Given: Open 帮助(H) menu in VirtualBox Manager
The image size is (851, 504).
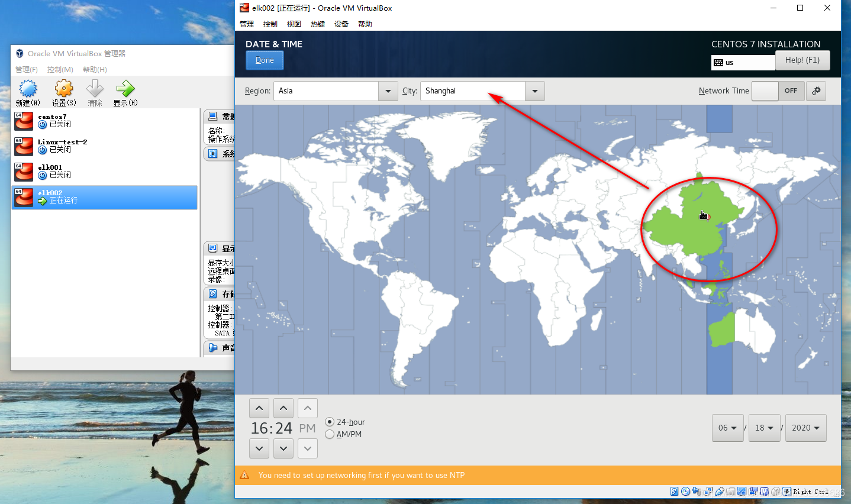Looking at the screenshot, I should click(x=95, y=70).
